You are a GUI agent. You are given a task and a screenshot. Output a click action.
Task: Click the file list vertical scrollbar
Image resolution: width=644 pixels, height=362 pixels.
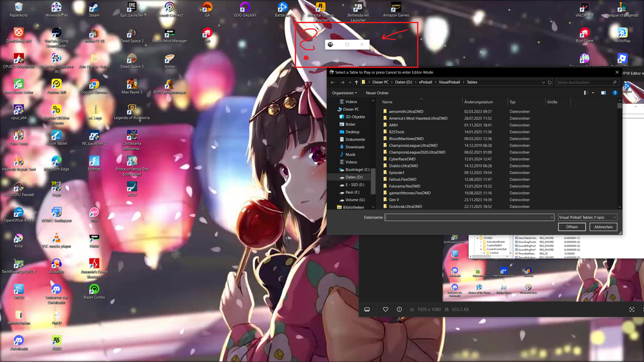point(620,154)
